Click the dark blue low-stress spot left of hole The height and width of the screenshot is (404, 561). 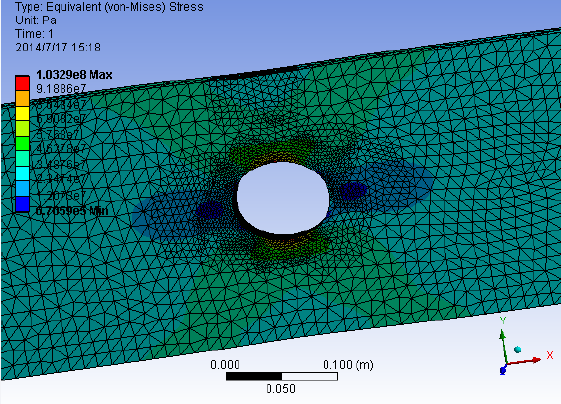click(210, 210)
